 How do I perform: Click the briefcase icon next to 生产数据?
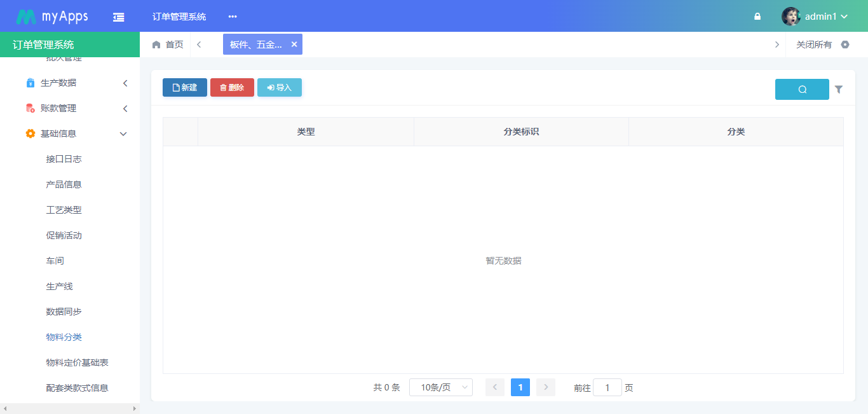click(30, 83)
